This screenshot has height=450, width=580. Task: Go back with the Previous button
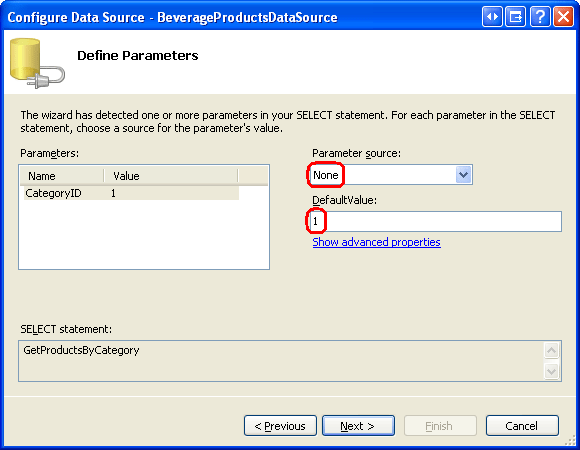pyautogui.click(x=280, y=426)
